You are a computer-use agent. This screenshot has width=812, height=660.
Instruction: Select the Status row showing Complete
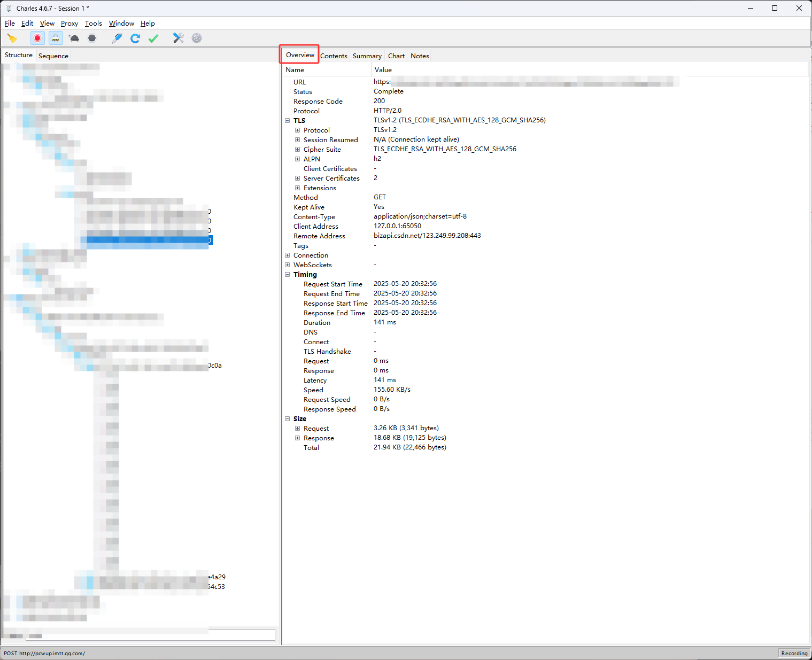[x=545, y=91]
